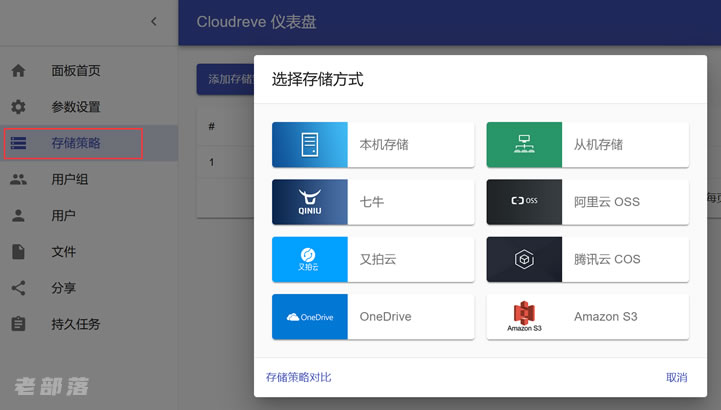Open 面板首页 menu item

pyautogui.click(x=76, y=71)
